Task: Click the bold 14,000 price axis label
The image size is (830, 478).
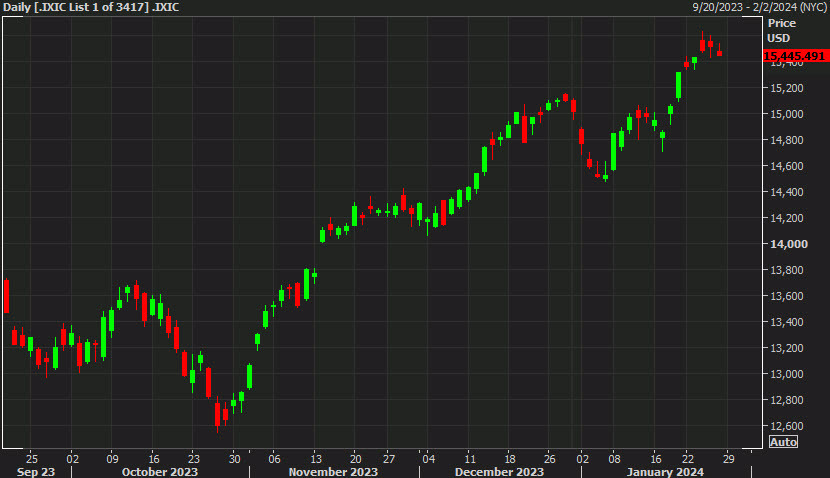Action: [x=789, y=244]
